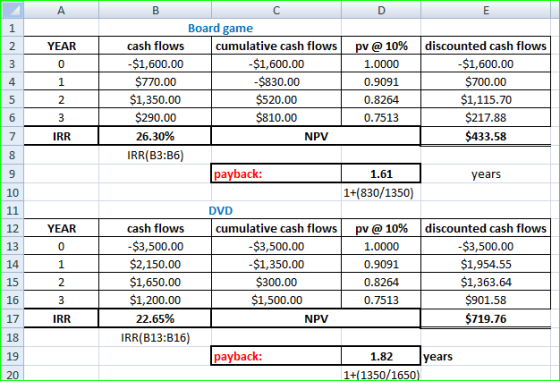Screen dimensions: 560x381
Task: Click the -$3,500.00 cash flow in column B
Action: point(155,246)
